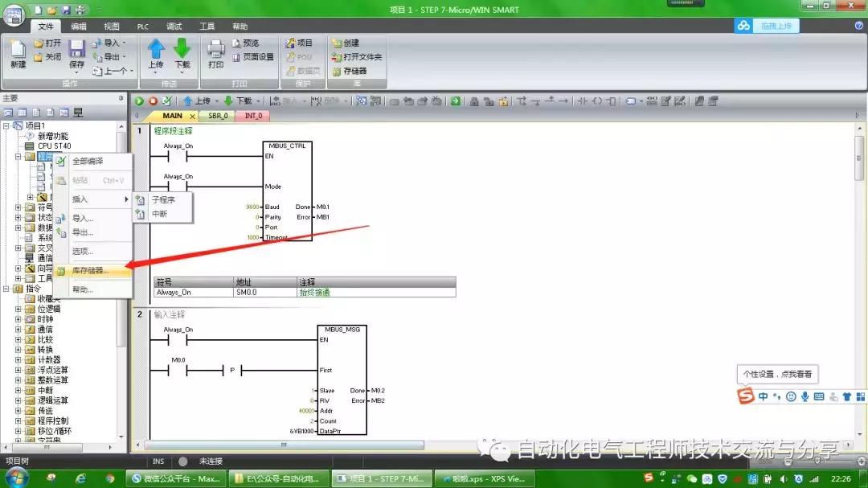868x488 pixels.
Task: Switch to the 调试 ribbon tab
Action: (x=174, y=26)
